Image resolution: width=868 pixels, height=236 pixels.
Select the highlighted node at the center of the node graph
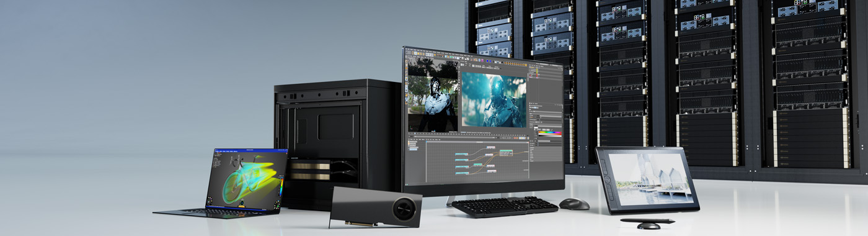click(506, 153)
